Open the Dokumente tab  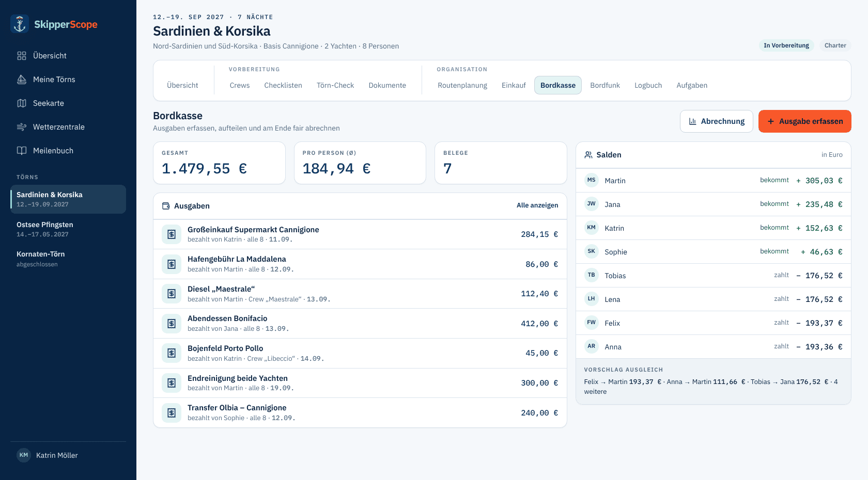point(388,85)
